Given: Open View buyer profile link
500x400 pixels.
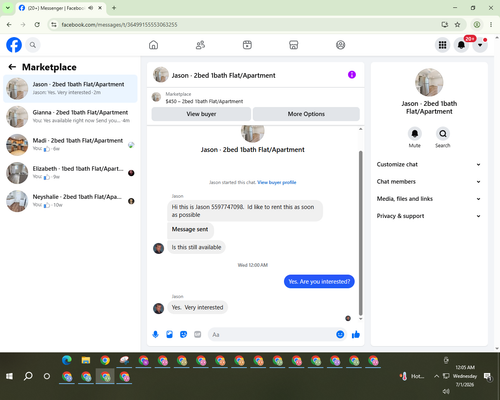Looking at the screenshot, I should (x=277, y=182).
